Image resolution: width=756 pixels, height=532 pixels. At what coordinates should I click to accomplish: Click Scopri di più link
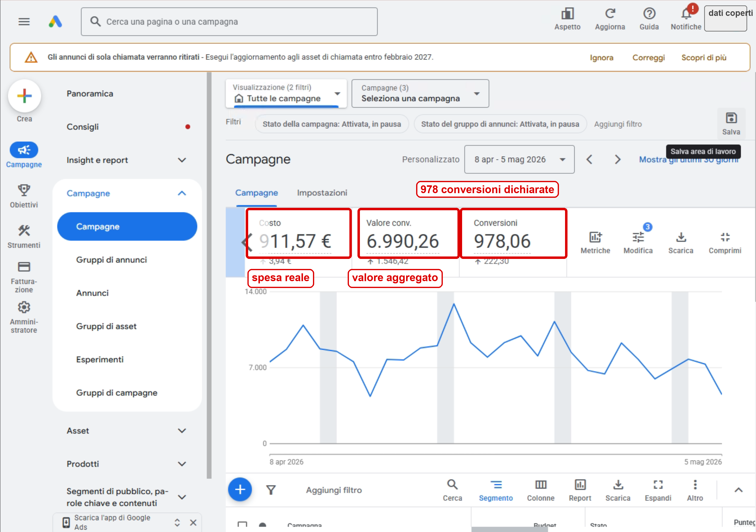704,58
